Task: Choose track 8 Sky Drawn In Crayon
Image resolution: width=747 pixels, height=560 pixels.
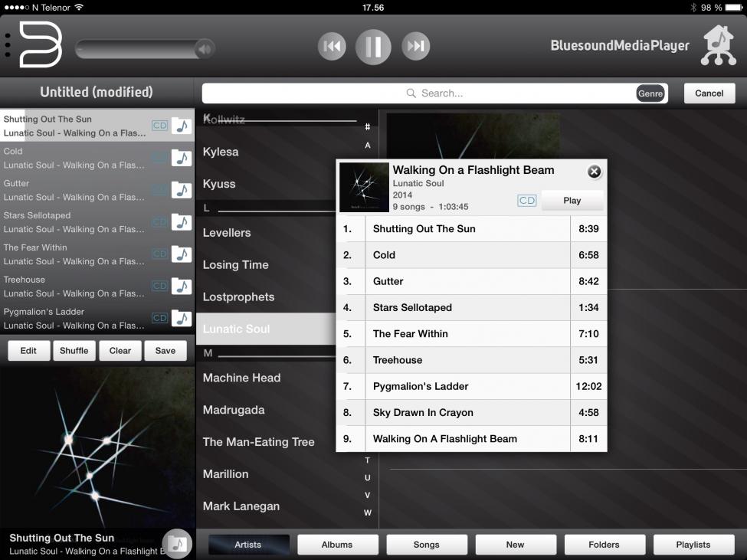Action: pos(471,412)
